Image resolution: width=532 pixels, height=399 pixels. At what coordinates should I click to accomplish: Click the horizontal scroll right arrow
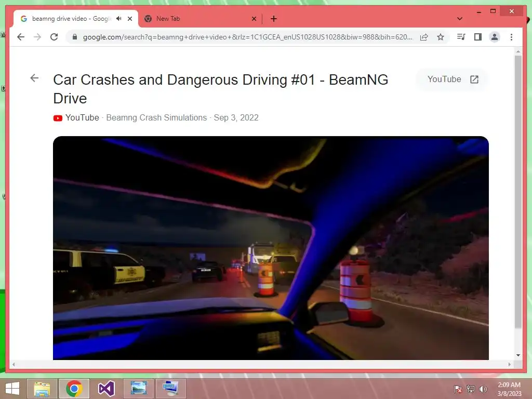coord(509,364)
